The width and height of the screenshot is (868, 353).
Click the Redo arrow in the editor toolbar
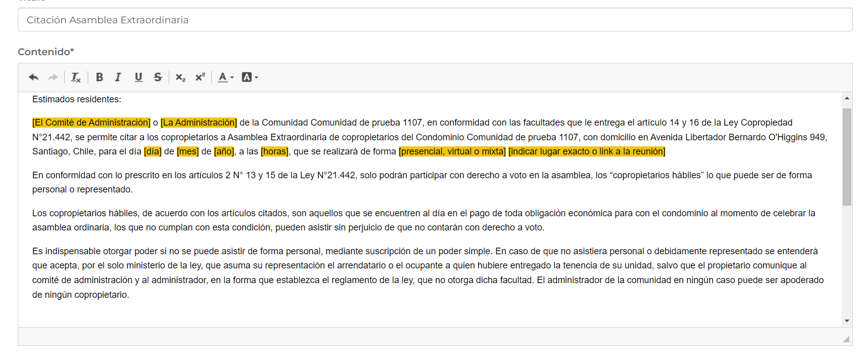(53, 77)
